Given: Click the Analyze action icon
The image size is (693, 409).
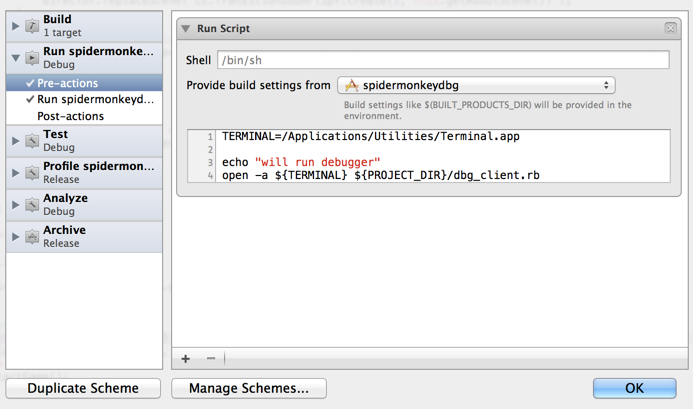Looking at the screenshot, I should pos(32,205).
